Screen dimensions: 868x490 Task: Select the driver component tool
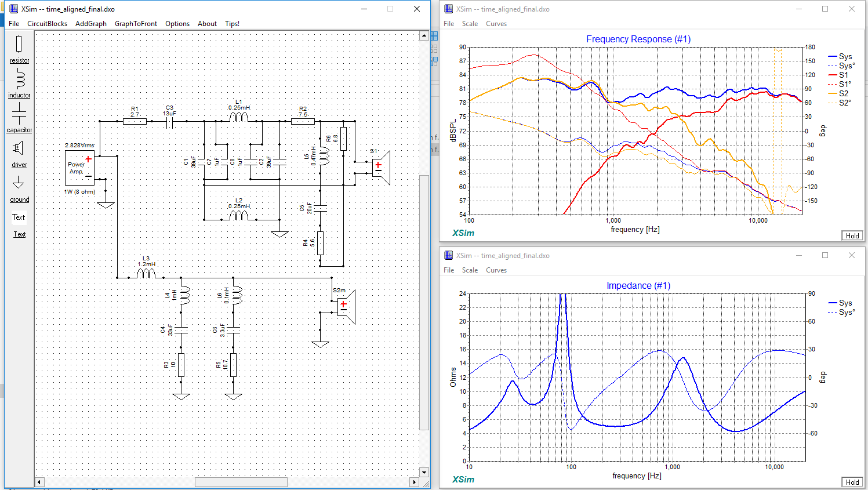(x=19, y=153)
